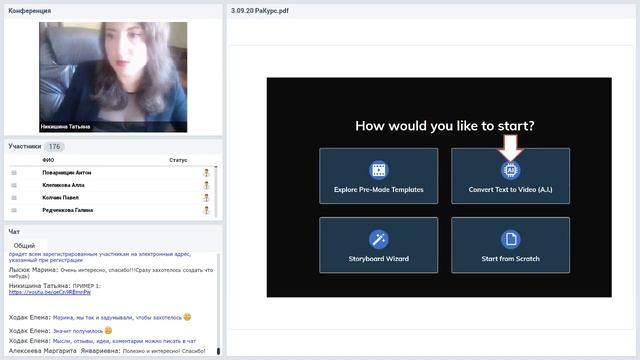Viewport: 640px width, 360px height.
Task: Click the name 'Лысюк Марина' in the chat
Action: 33,270
